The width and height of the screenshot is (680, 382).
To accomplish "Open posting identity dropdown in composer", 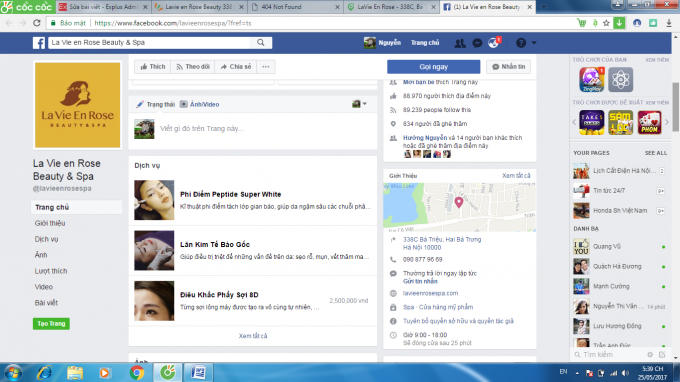I will [359, 104].
